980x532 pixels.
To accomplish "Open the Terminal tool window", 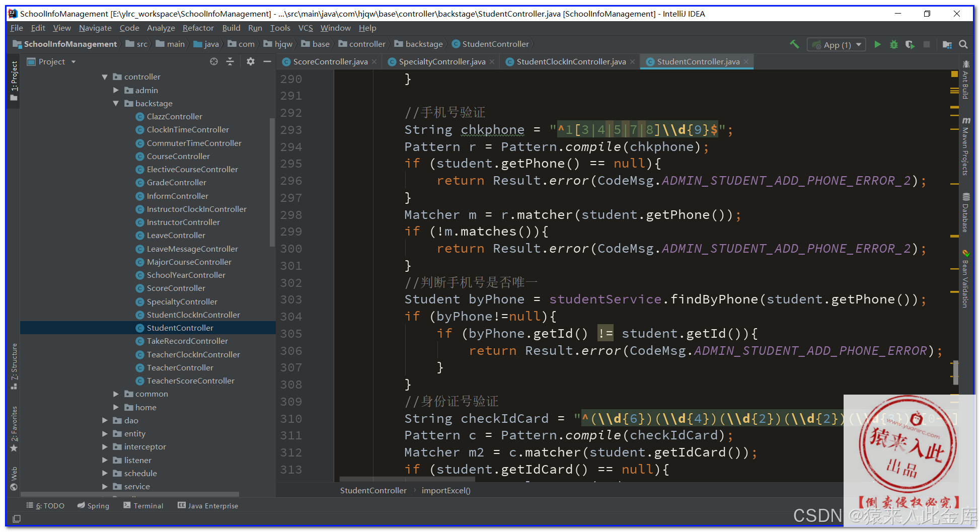I will pos(143,506).
